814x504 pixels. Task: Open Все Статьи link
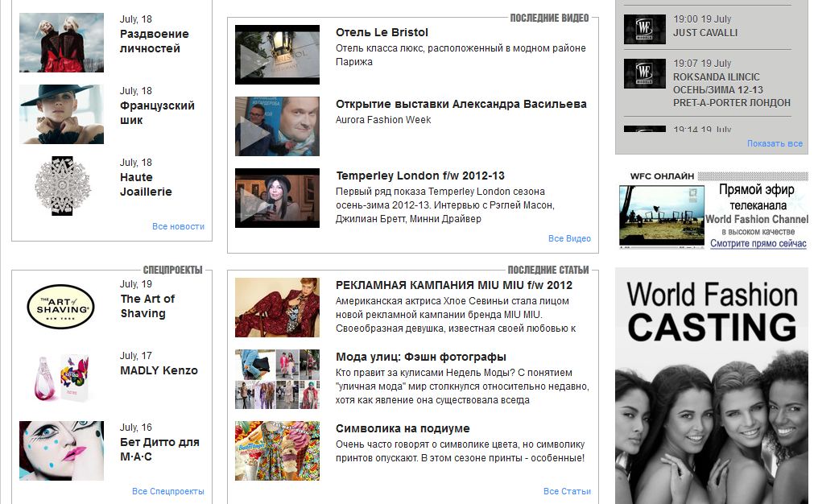567,491
